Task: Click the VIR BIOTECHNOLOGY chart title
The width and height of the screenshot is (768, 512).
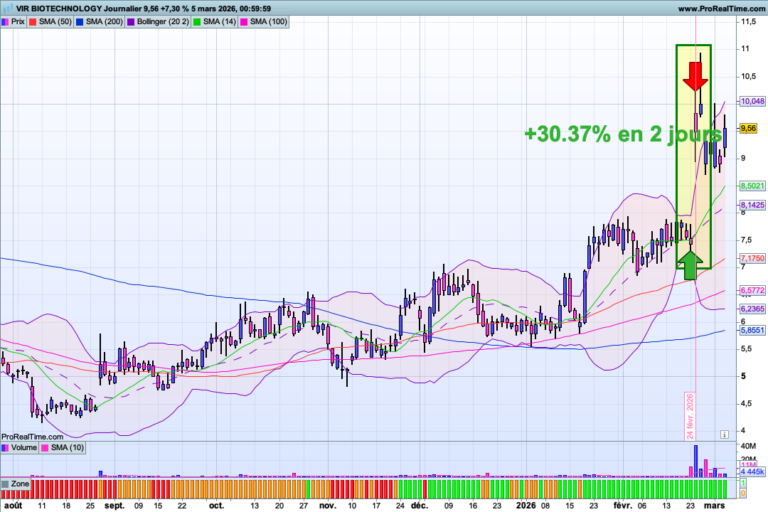Action: pos(60,7)
